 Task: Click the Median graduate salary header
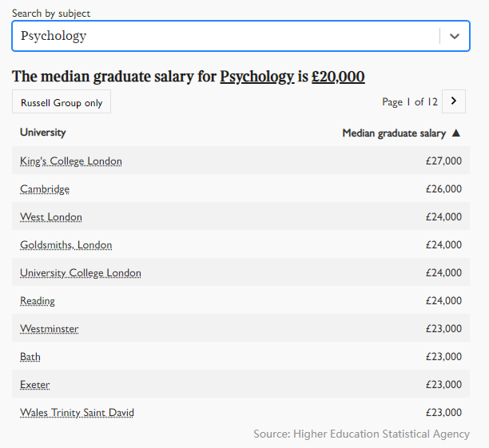pyautogui.click(x=394, y=133)
